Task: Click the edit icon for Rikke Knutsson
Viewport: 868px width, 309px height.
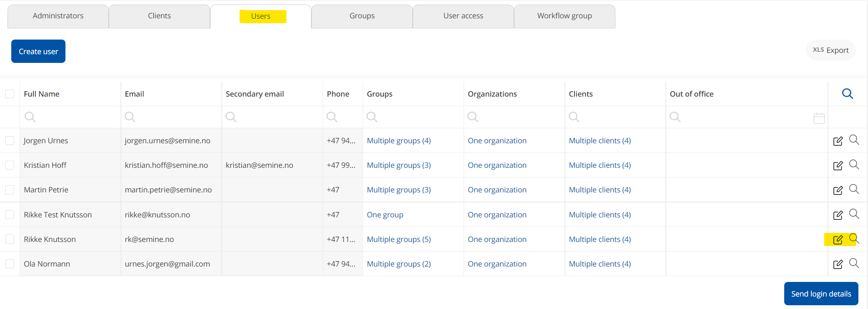Action: 838,240
